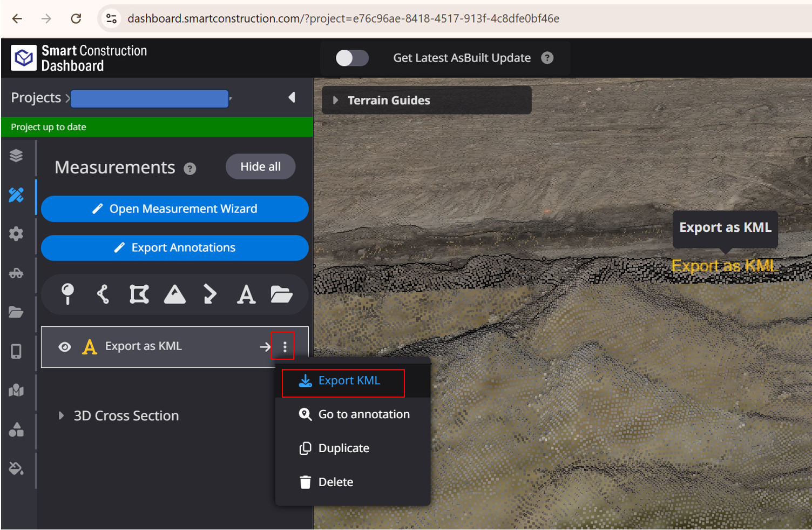Viewport: 812px width, 530px height.
Task: Select the polyline measurement tool
Action: click(x=103, y=294)
